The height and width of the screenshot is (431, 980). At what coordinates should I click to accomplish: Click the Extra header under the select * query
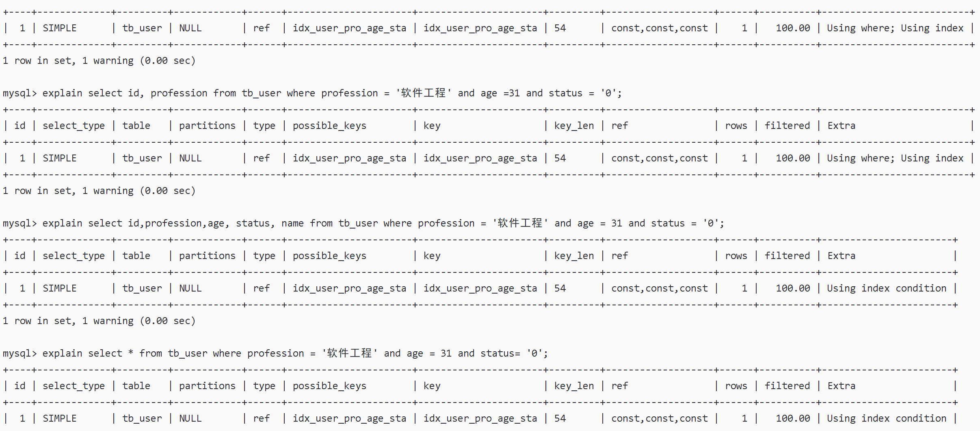(x=841, y=386)
